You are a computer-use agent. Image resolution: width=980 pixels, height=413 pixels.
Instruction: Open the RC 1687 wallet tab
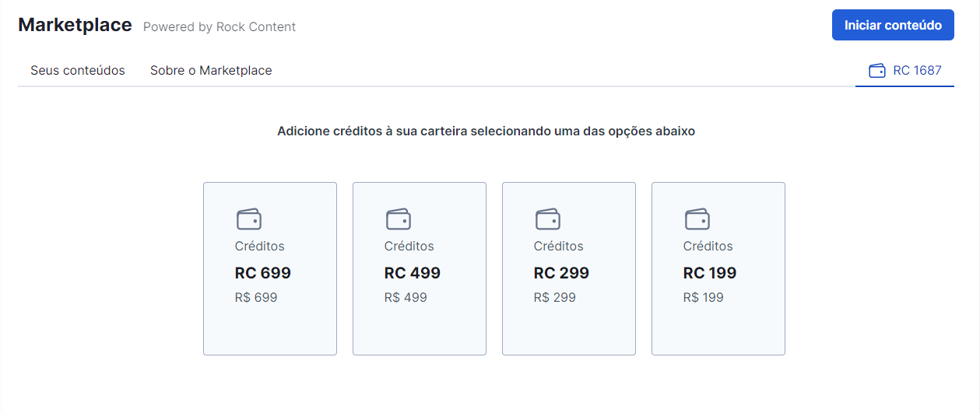pyautogui.click(x=904, y=71)
